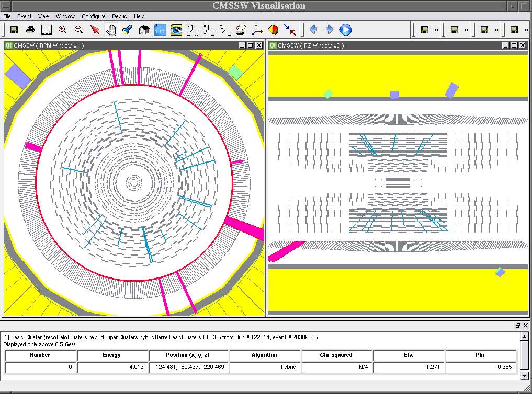Click the Phi column header

481,355
